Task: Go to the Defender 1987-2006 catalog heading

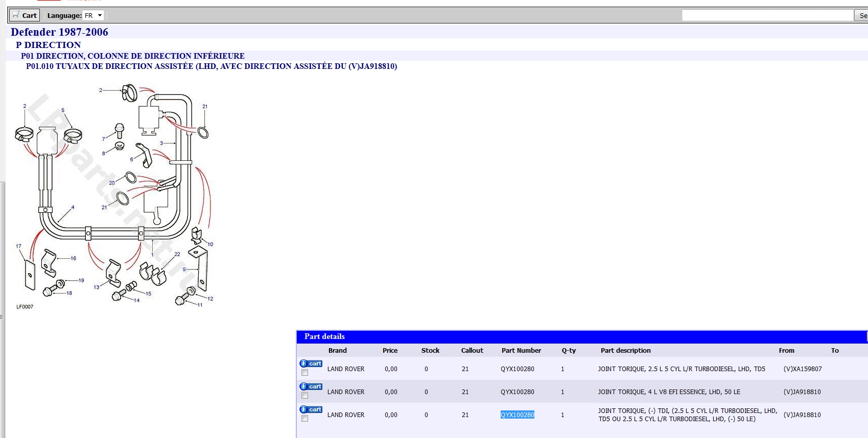Action: [59, 32]
